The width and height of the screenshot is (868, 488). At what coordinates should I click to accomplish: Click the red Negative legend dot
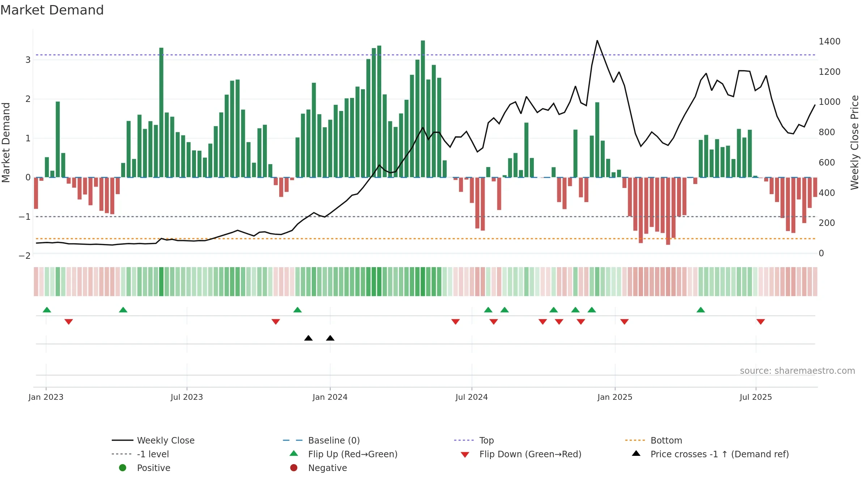pos(294,468)
